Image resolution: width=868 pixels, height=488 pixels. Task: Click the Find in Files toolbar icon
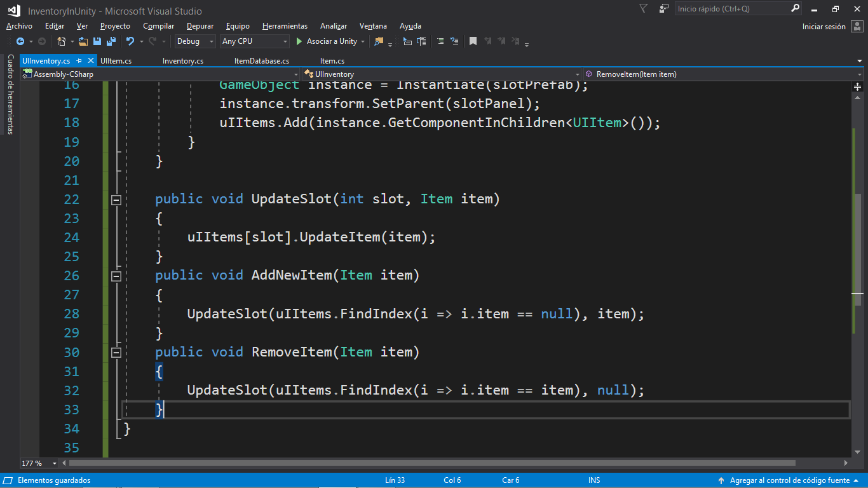(x=379, y=41)
